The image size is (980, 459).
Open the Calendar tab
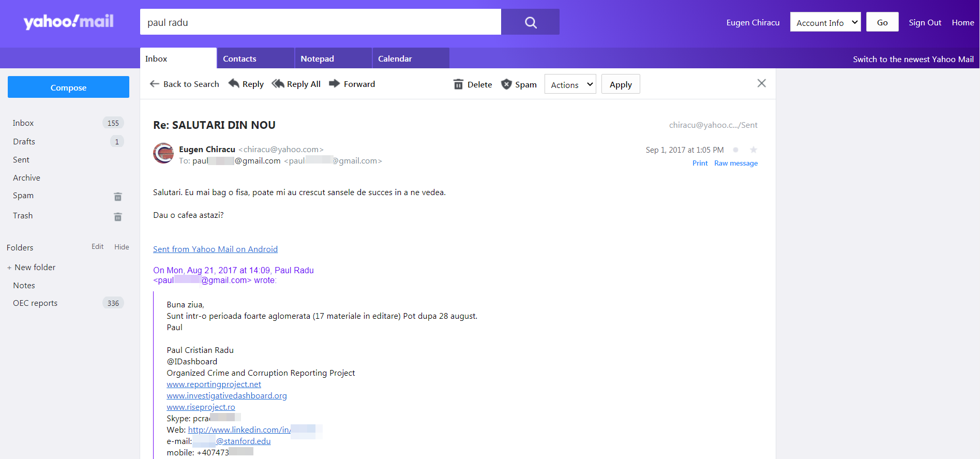click(x=411, y=58)
